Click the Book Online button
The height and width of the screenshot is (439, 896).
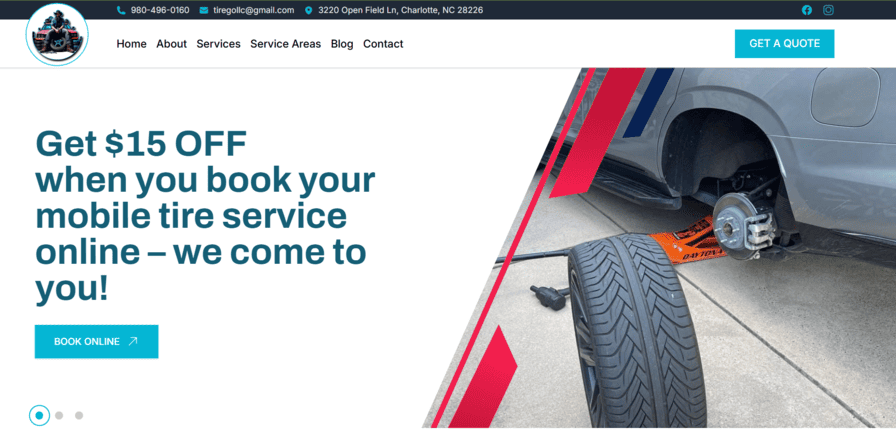tap(97, 341)
